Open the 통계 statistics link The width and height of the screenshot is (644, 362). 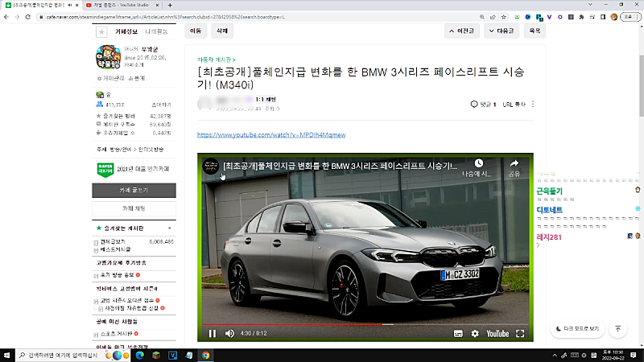(x=137, y=78)
